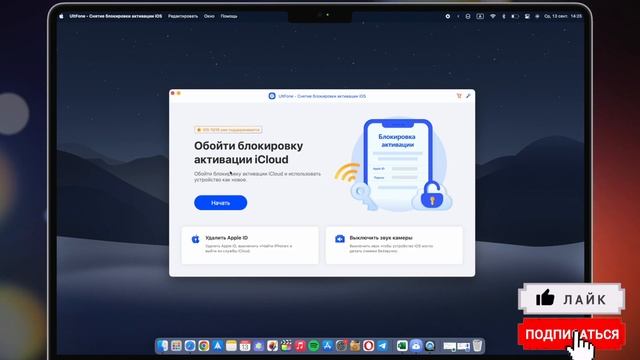Click the date and time in menu bar
This screenshot has width=640, height=360.
pos(563,16)
